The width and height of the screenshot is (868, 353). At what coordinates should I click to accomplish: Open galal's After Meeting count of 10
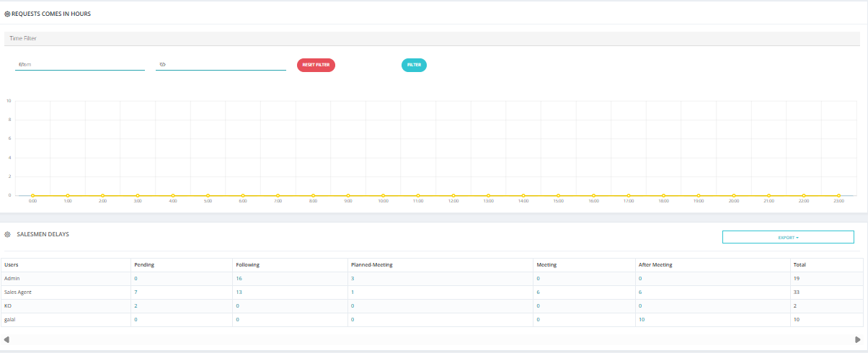[x=642, y=319]
